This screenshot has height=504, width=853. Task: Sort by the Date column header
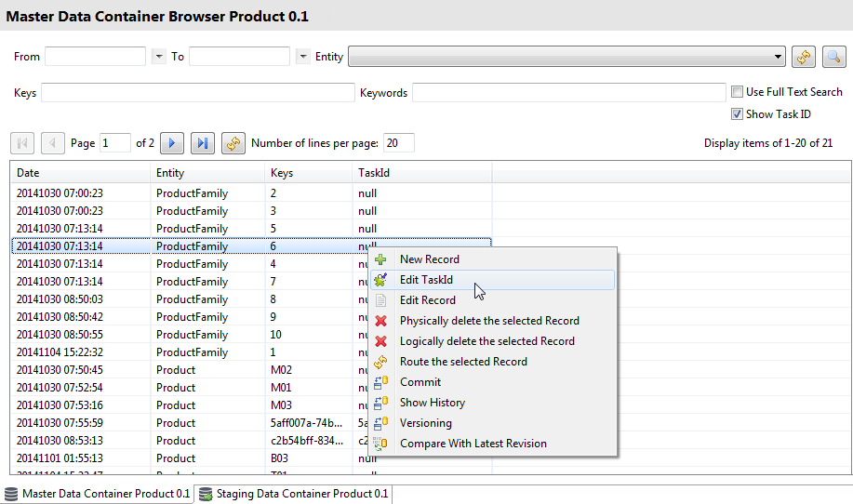(79, 173)
